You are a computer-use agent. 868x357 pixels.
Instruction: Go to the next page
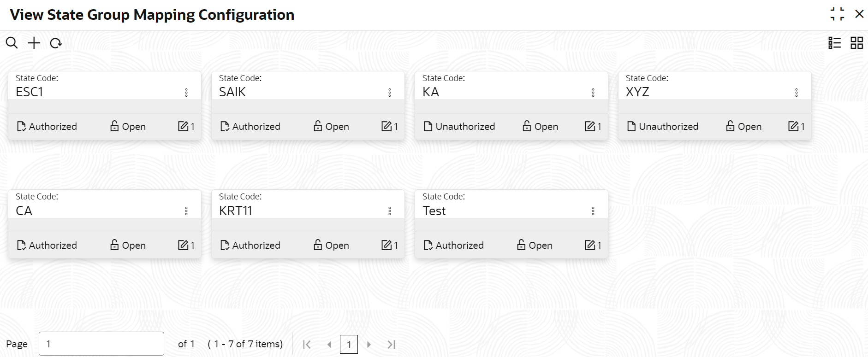[x=369, y=345]
